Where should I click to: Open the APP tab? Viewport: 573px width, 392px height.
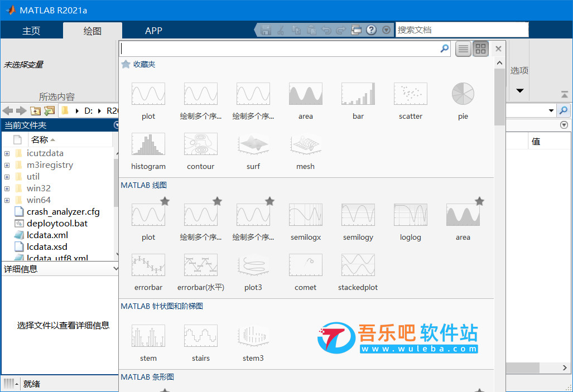coord(153,31)
